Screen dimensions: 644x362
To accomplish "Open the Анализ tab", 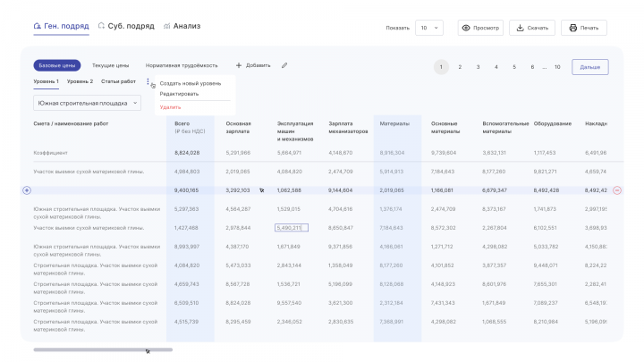I will tap(182, 26).
